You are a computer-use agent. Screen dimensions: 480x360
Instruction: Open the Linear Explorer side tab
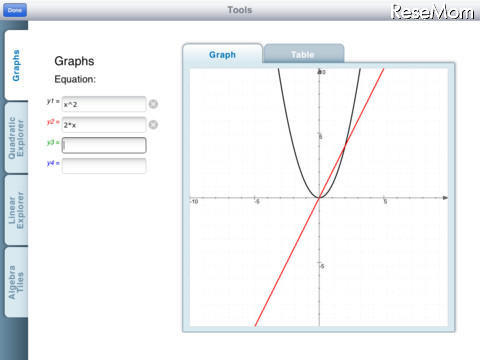pyautogui.click(x=16, y=210)
